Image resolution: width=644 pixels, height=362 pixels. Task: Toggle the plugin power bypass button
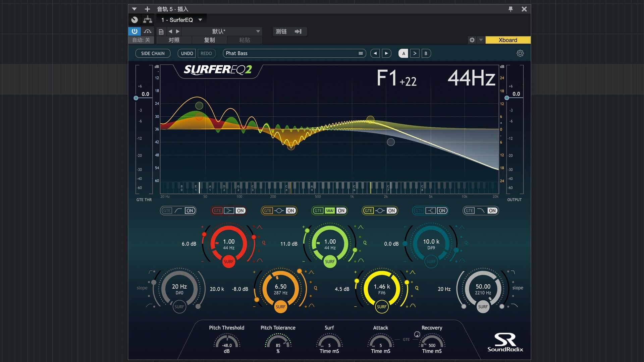(x=134, y=31)
